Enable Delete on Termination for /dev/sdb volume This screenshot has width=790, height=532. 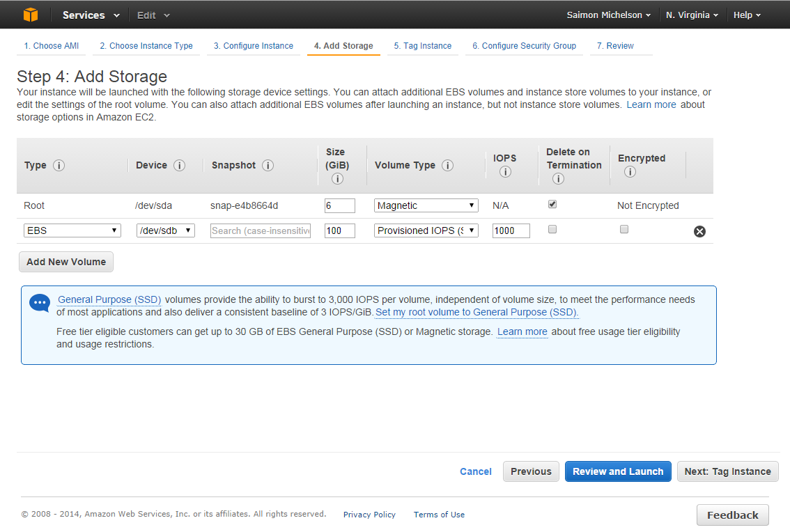(x=552, y=229)
